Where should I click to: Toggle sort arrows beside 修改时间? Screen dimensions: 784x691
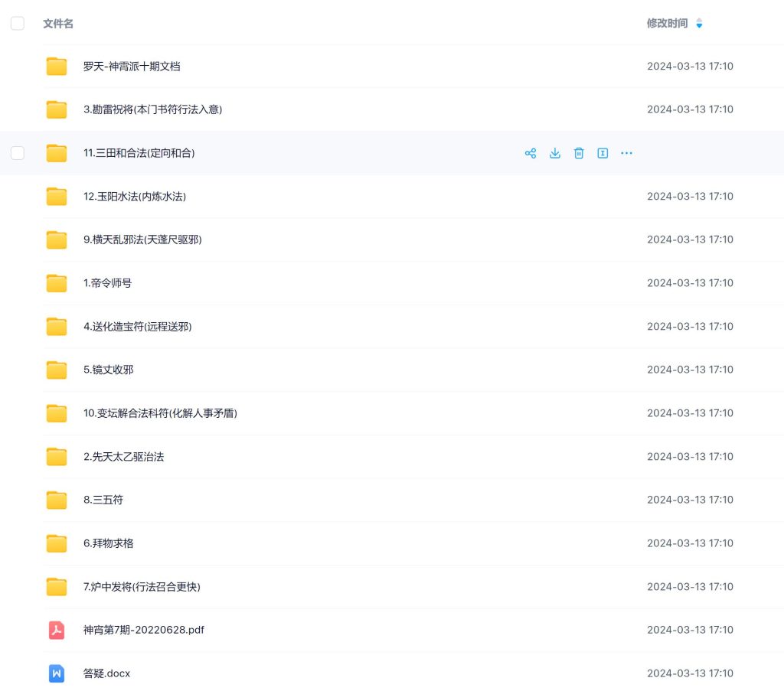point(699,24)
